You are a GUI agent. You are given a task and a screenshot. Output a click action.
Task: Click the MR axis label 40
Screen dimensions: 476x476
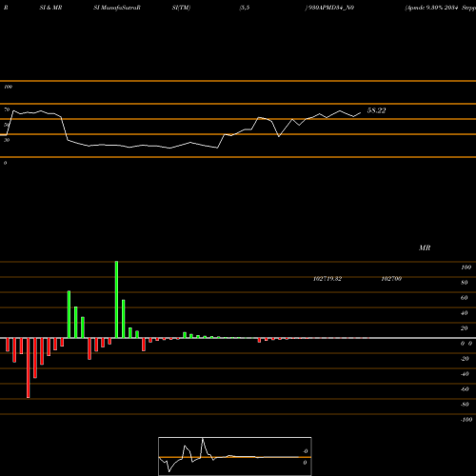click(465, 313)
